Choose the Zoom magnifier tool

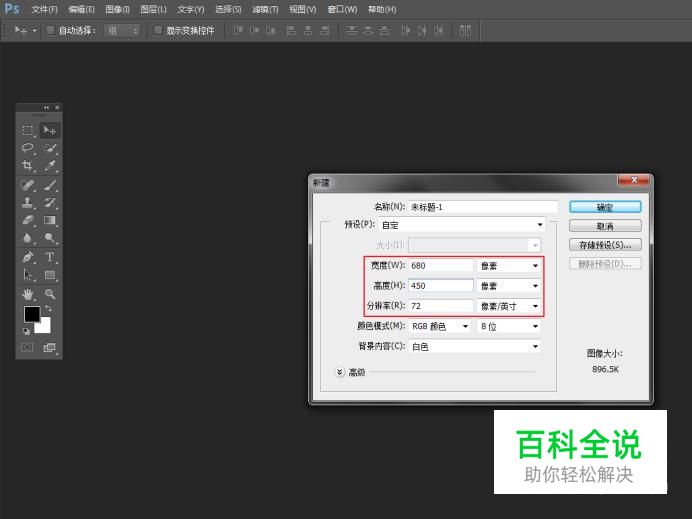(x=50, y=294)
